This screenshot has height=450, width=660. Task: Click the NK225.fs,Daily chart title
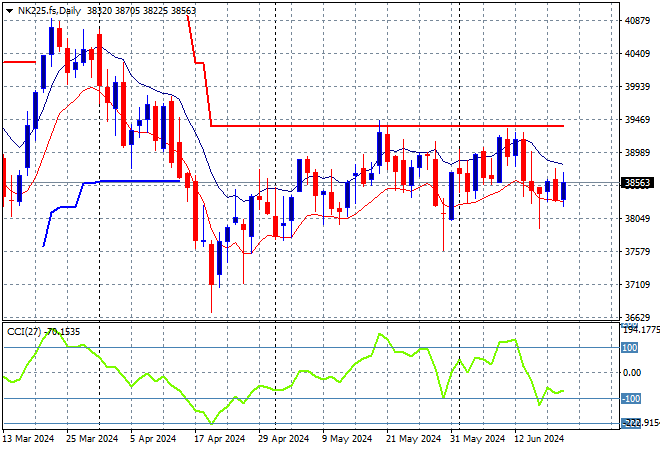click(x=49, y=11)
